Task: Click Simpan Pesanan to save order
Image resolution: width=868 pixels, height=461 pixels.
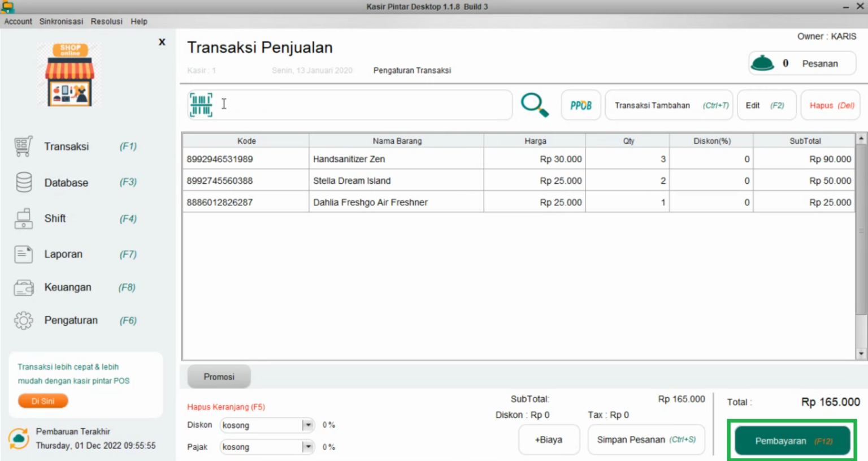Action: pyautogui.click(x=646, y=440)
